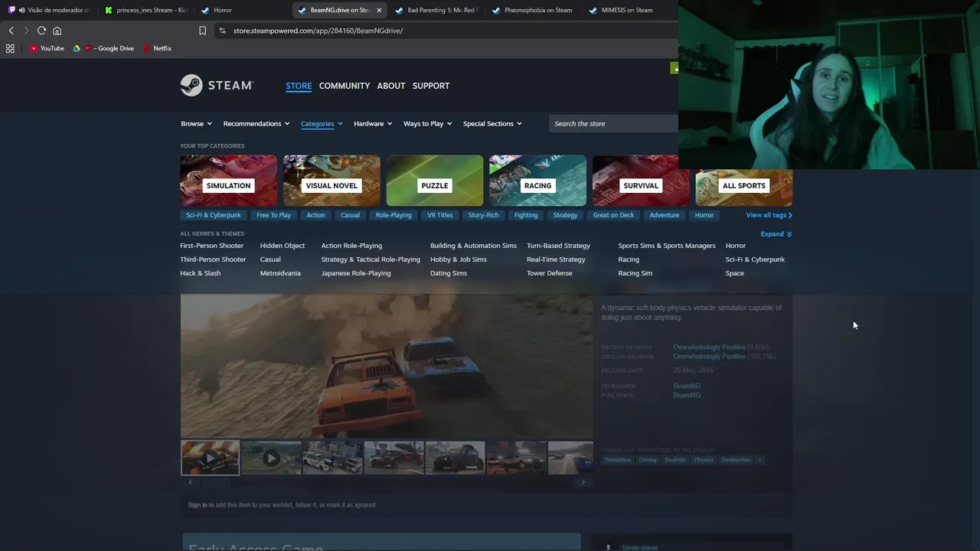The image size is (980, 551).
Task: Open the YouTube bookmark
Action: click(x=47, y=48)
